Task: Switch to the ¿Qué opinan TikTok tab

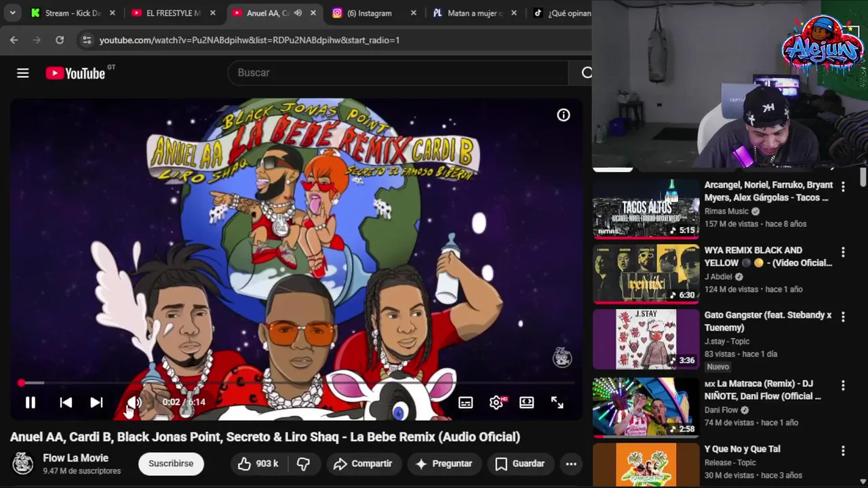Action: 563,13
